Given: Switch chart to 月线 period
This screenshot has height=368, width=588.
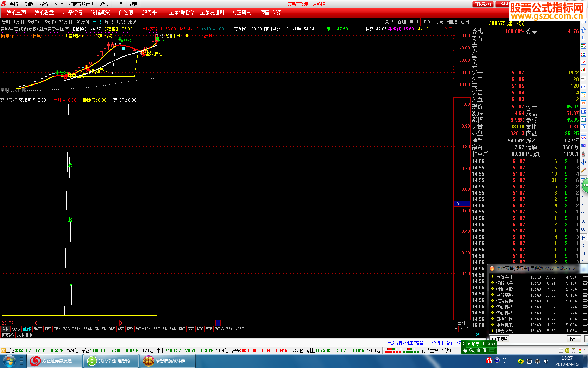Looking at the screenshot, I should 121,22.
